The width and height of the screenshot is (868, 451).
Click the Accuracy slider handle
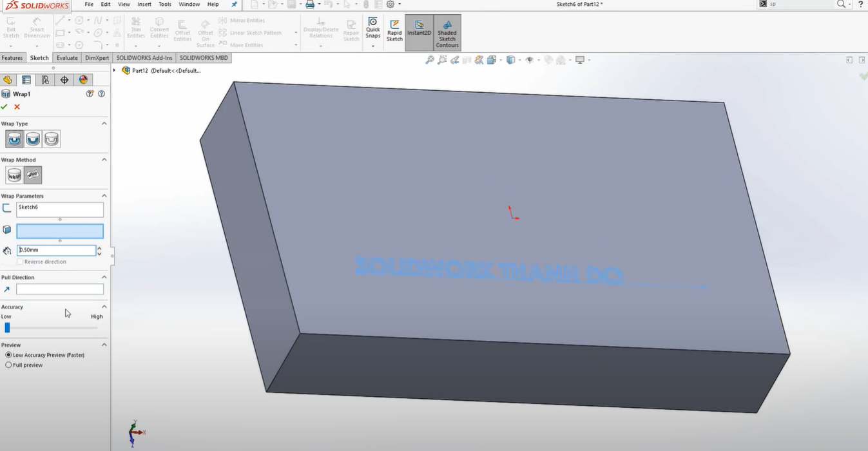coord(8,328)
